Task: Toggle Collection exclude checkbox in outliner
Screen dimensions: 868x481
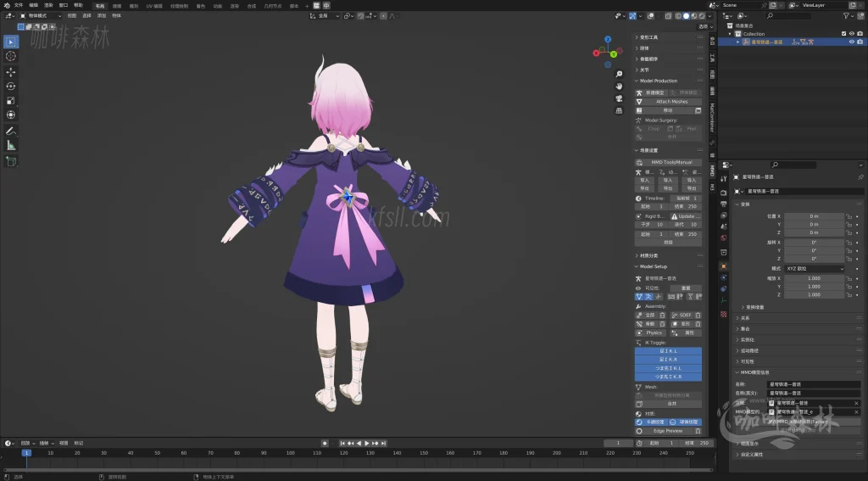Action: (x=843, y=34)
